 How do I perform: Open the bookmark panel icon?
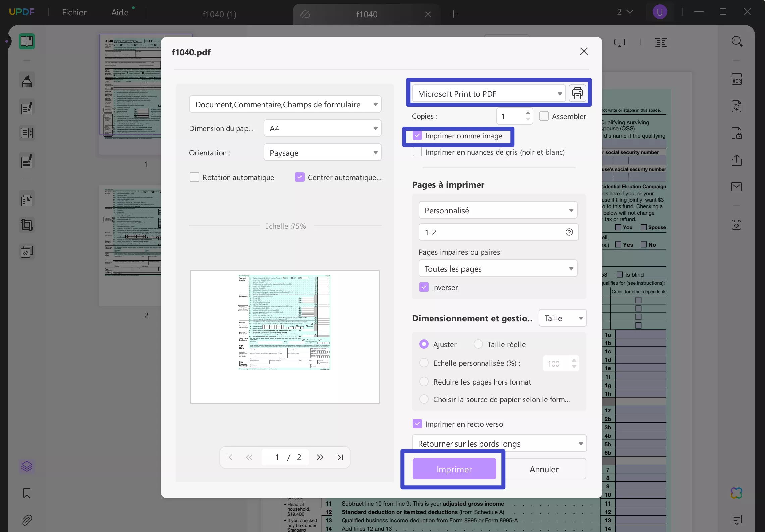(x=26, y=493)
